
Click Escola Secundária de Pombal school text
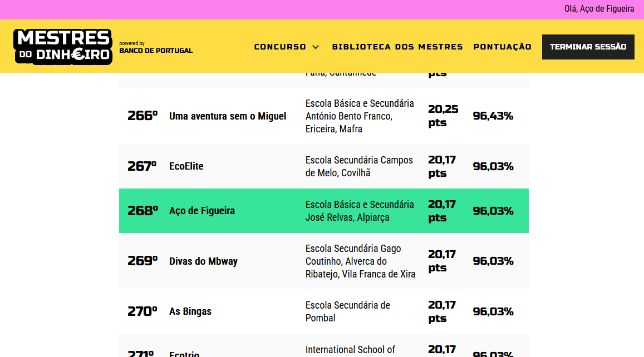[348, 311]
